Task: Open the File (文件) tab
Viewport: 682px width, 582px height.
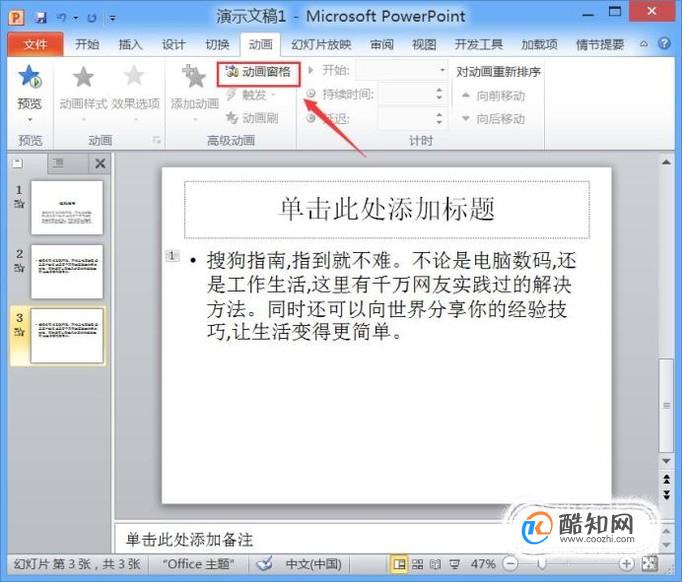Action: click(35, 44)
